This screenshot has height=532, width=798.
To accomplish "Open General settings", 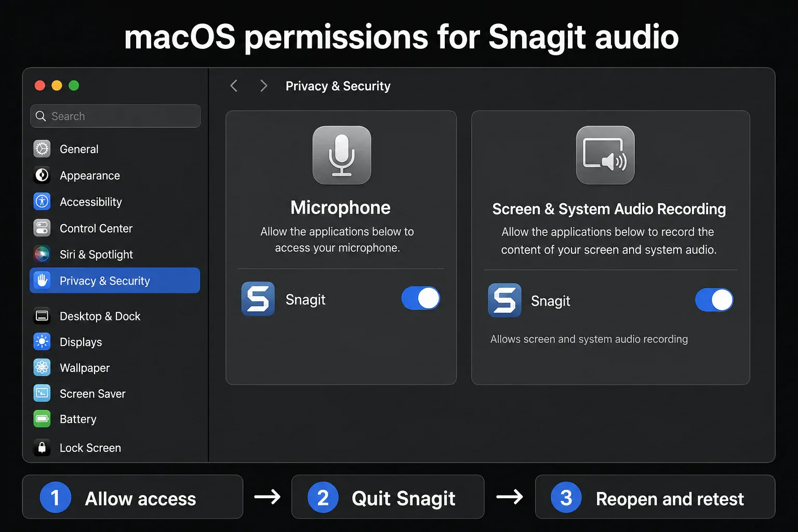I will [x=115, y=149].
